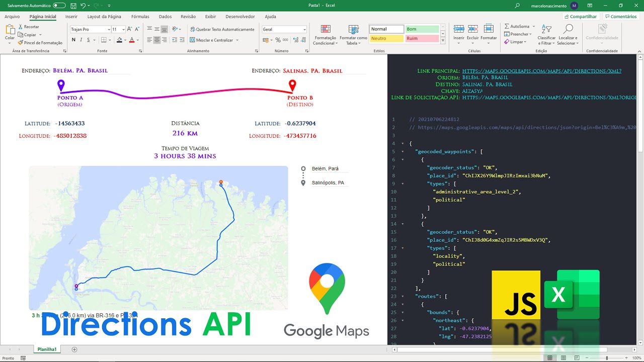Add a new sheet with plus icon
The image size is (644, 362).
coord(74,349)
